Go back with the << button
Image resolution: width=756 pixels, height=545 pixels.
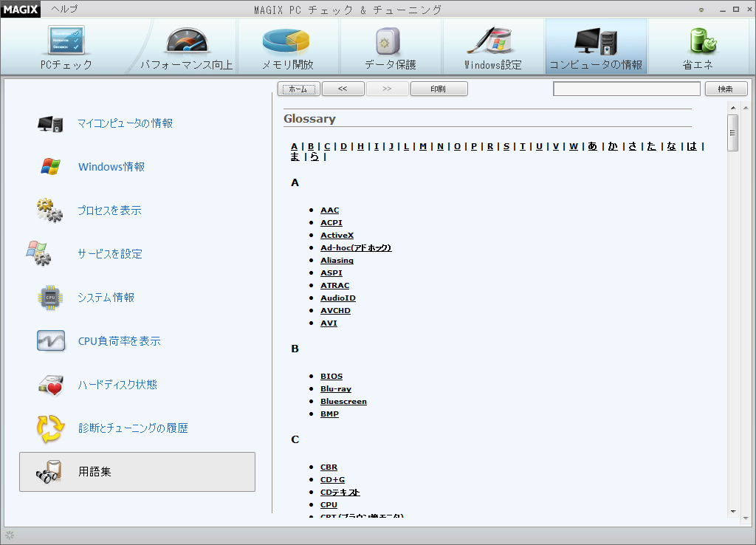point(343,89)
